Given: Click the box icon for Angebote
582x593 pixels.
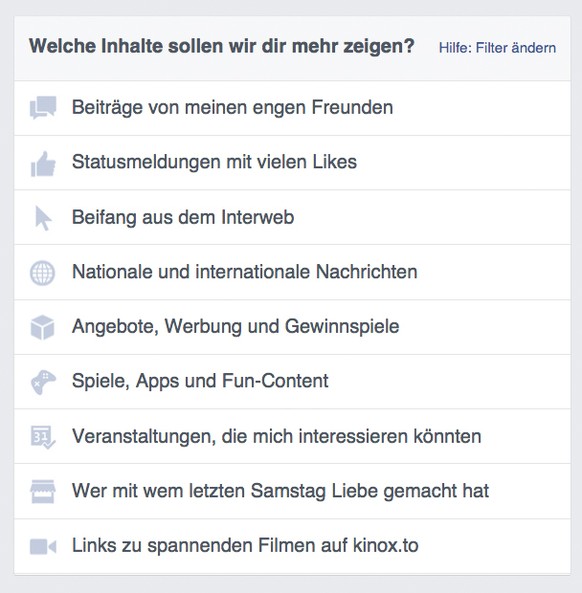Looking at the screenshot, I should (42, 327).
